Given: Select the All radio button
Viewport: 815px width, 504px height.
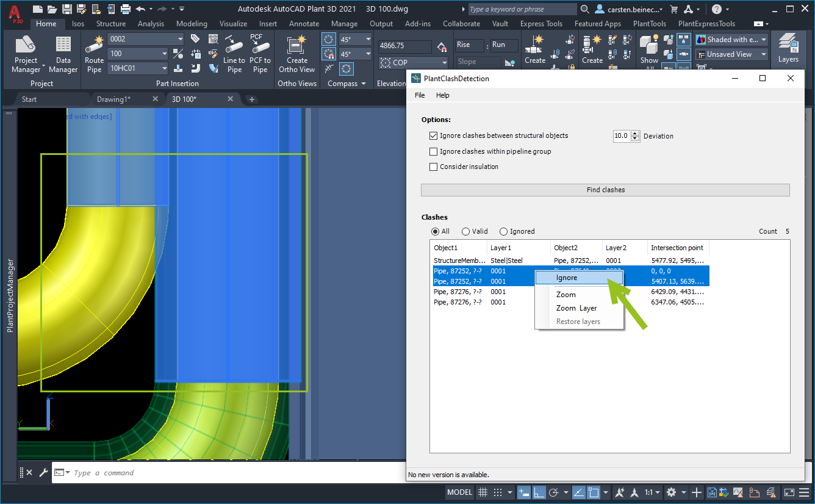Looking at the screenshot, I should (435, 231).
